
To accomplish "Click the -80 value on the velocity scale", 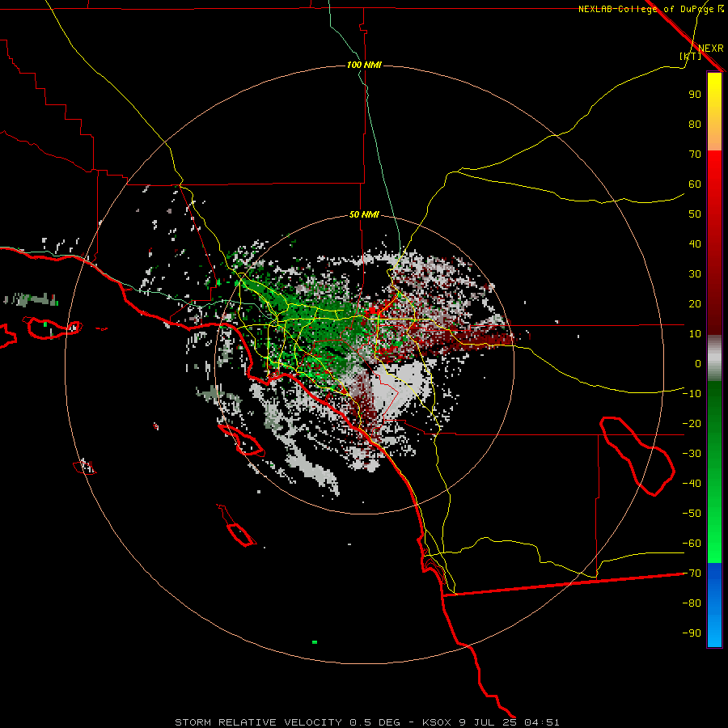I will tap(692, 603).
